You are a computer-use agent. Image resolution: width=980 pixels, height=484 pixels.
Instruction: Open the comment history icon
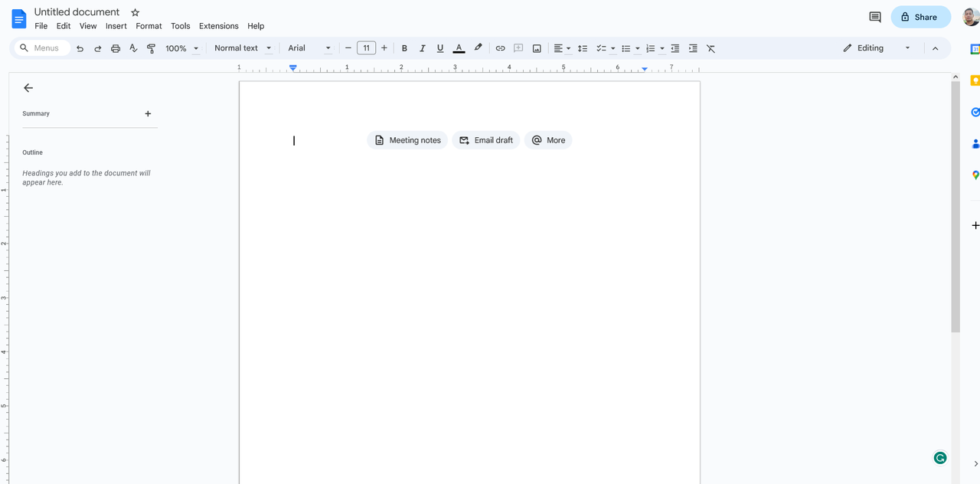coord(875,17)
